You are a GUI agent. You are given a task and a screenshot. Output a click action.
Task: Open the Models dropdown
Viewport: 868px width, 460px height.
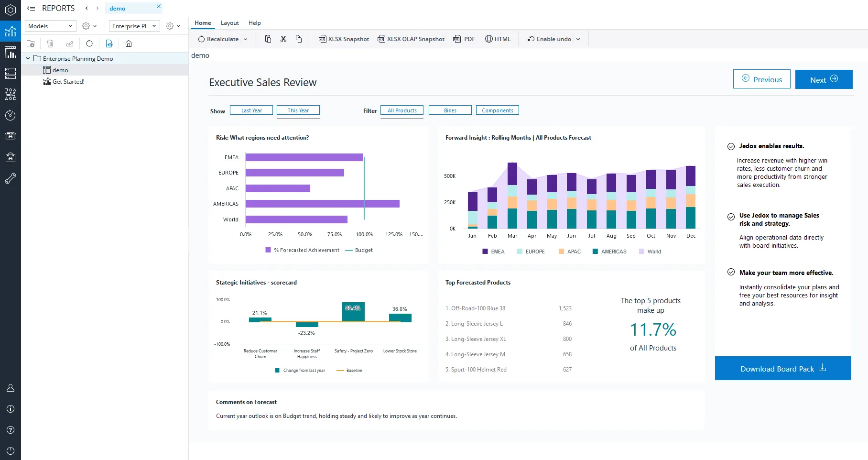[51, 26]
